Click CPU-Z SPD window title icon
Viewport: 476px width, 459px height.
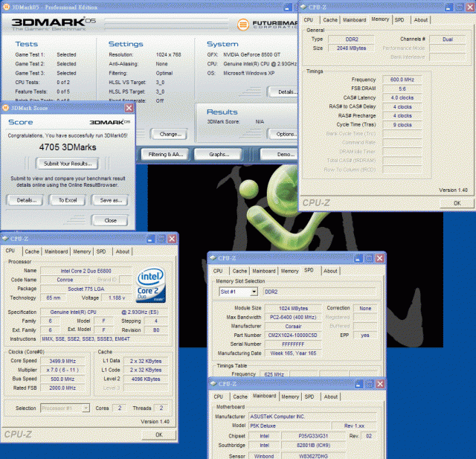click(x=213, y=258)
